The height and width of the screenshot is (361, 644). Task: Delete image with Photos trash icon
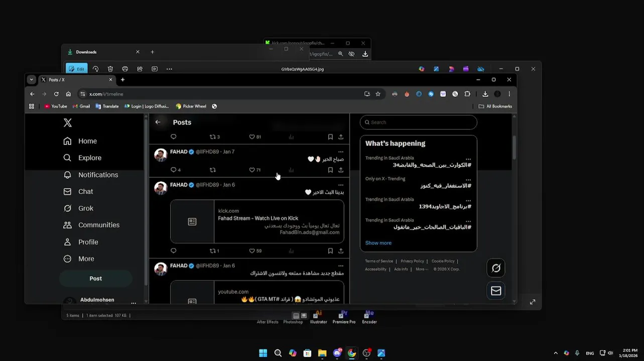tap(110, 69)
